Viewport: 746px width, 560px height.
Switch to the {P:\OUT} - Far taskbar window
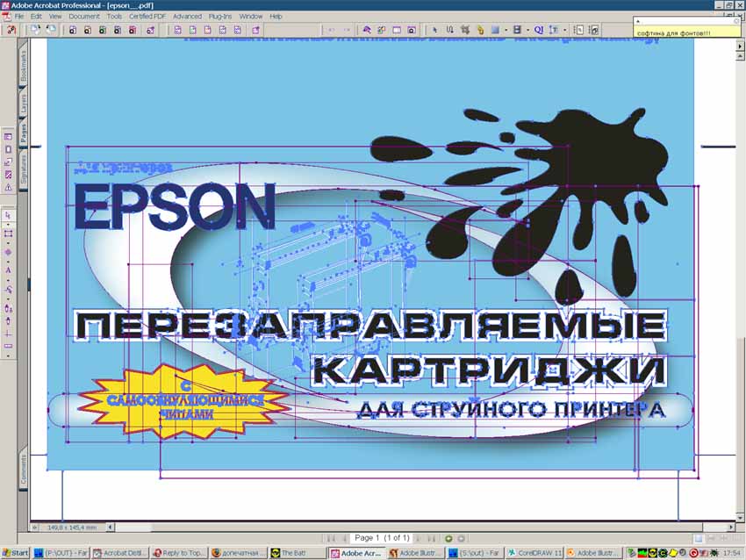coord(61,553)
